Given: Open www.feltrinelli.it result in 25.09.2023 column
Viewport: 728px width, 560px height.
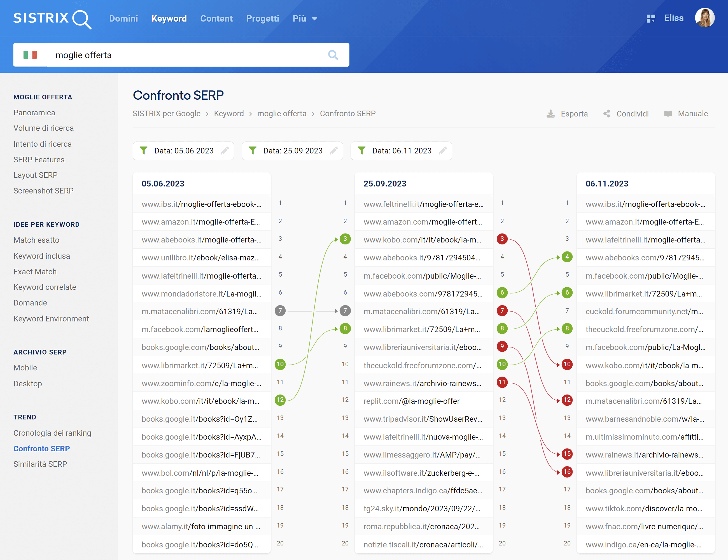Looking at the screenshot, I should point(424,204).
